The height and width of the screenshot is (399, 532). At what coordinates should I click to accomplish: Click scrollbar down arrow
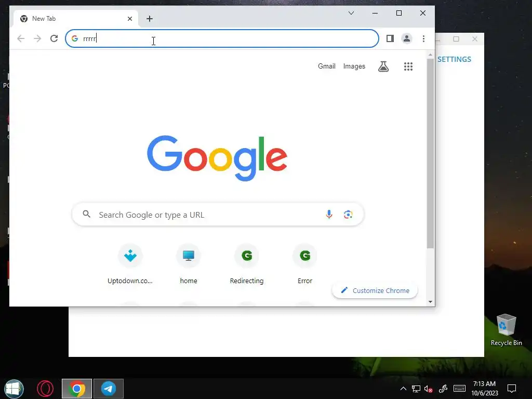(x=430, y=302)
